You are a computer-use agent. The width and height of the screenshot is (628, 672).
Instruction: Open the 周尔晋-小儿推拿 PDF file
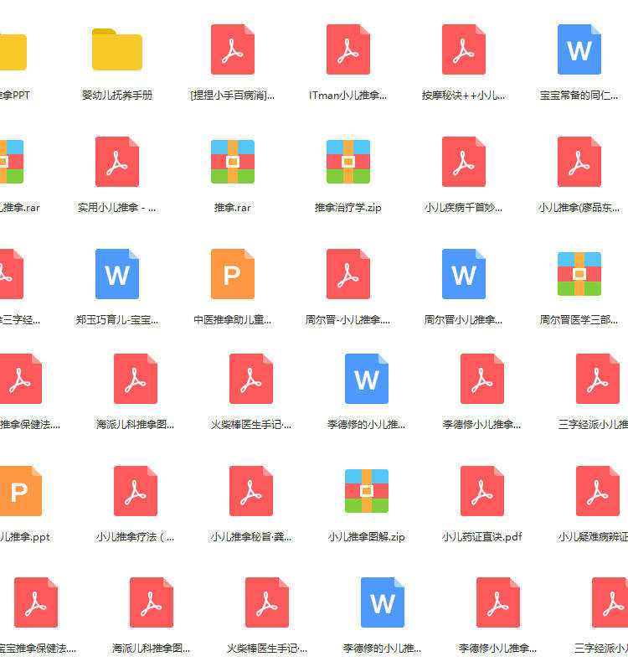point(348,274)
